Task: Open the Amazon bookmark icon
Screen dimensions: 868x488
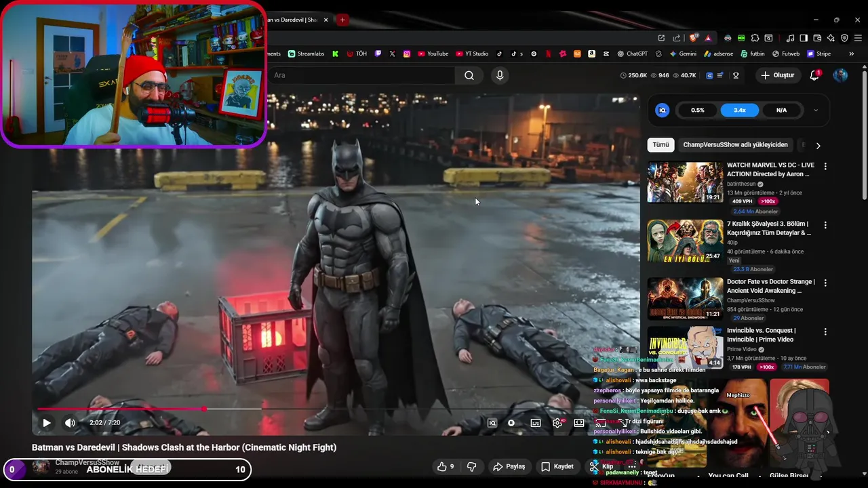Action: tap(592, 54)
